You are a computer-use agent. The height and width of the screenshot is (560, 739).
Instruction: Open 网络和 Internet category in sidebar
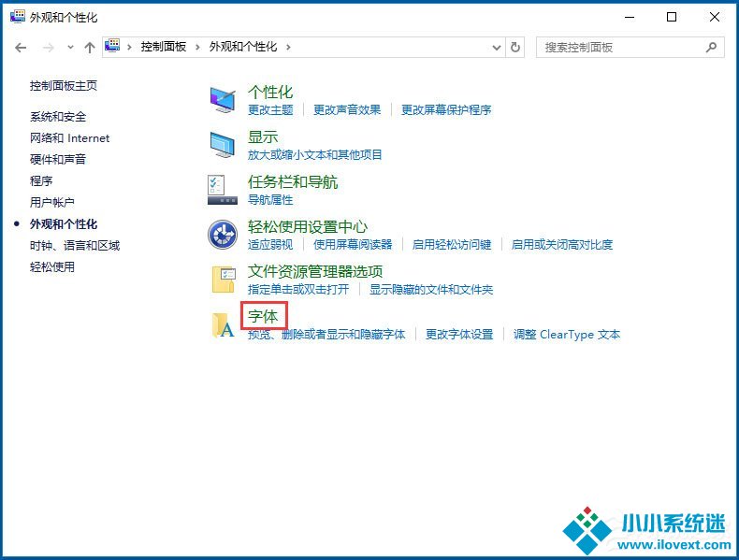point(70,138)
